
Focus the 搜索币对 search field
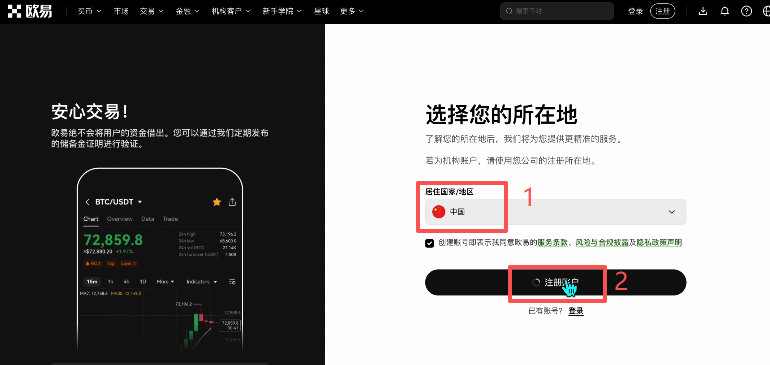(557, 11)
